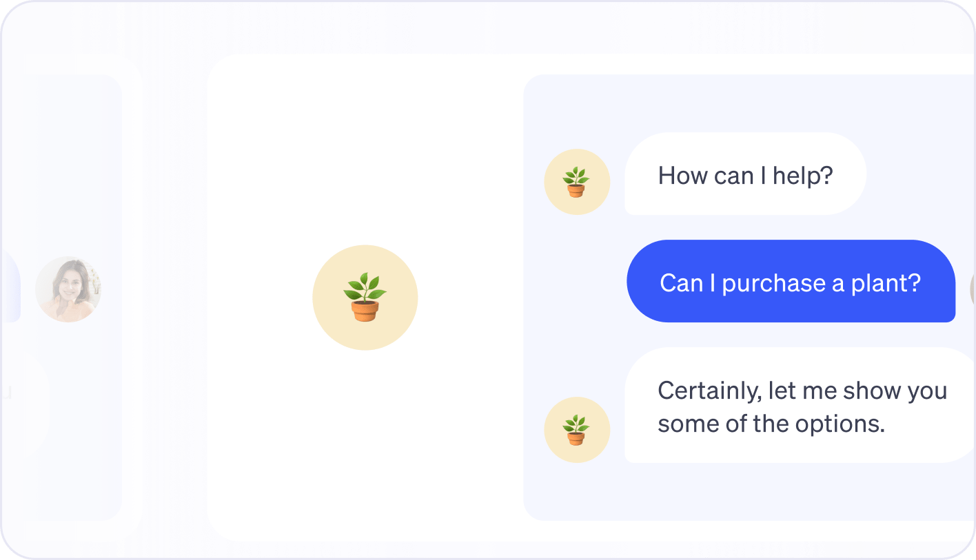Click the plant emoji inside the yellow circle
Viewport: 976px width, 560px height.
[365, 298]
